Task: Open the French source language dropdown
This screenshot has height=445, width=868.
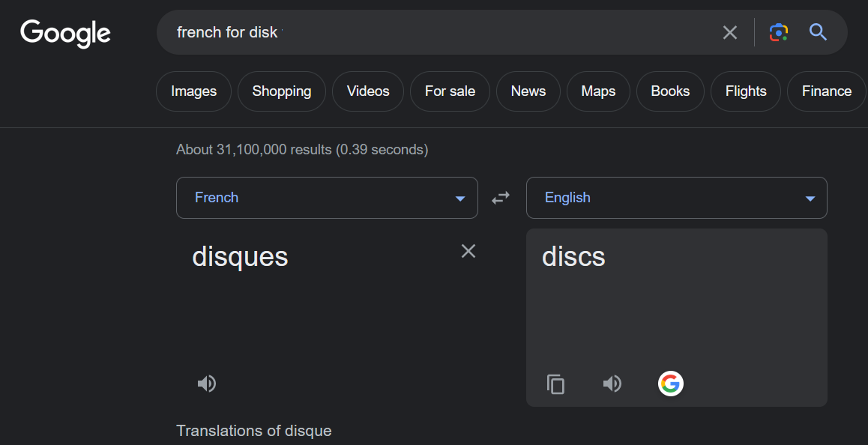Action: [x=327, y=198]
